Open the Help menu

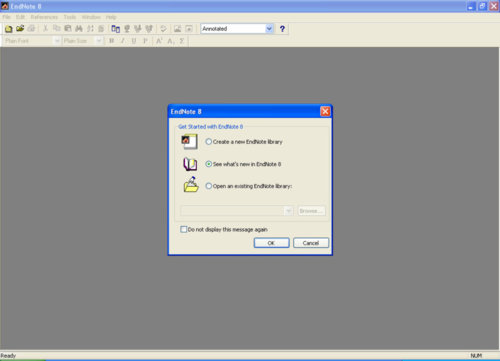[x=111, y=17]
